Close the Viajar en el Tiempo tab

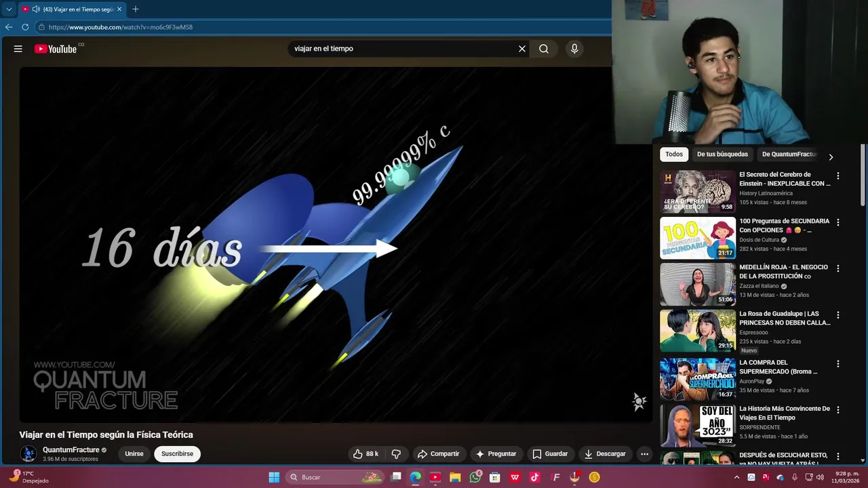[x=119, y=9]
